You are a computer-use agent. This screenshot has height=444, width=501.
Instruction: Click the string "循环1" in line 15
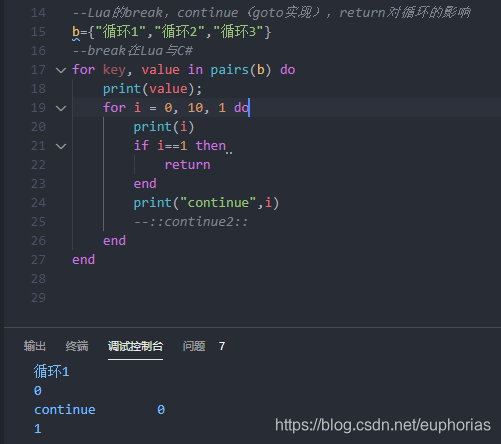tap(121, 32)
